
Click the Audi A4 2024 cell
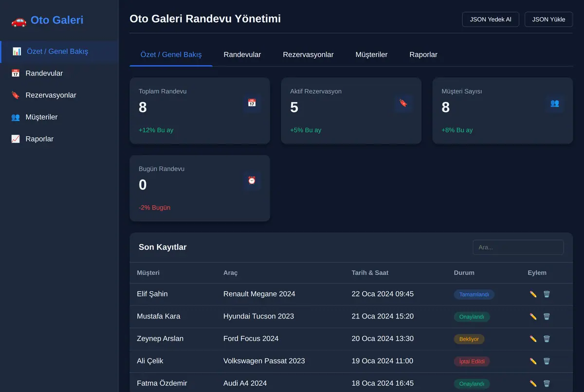(x=245, y=383)
